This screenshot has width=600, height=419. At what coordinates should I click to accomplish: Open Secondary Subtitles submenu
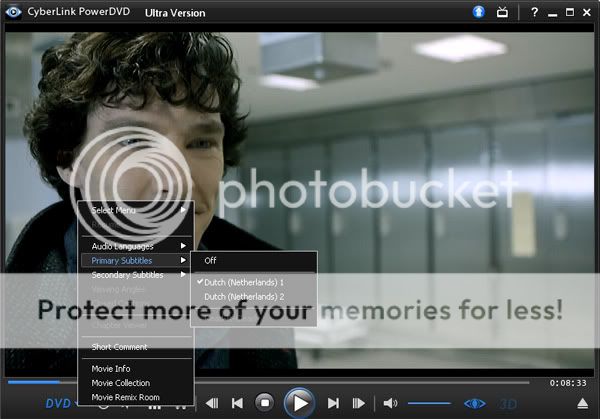[136, 275]
